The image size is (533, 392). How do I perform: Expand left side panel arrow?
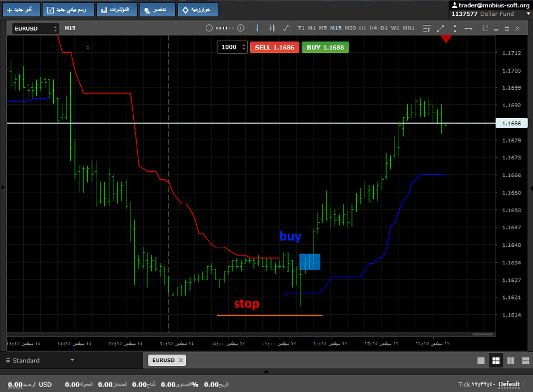coord(3,187)
